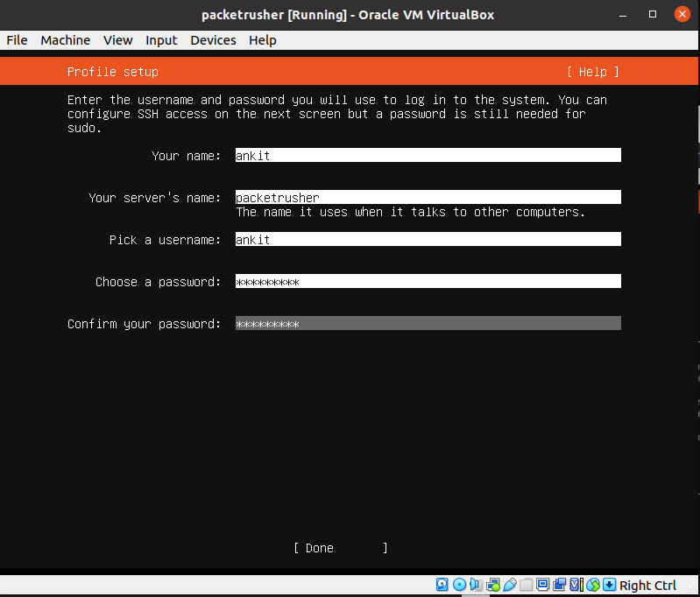Click the recording status icon
This screenshot has width=700, height=597.
click(559, 585)
